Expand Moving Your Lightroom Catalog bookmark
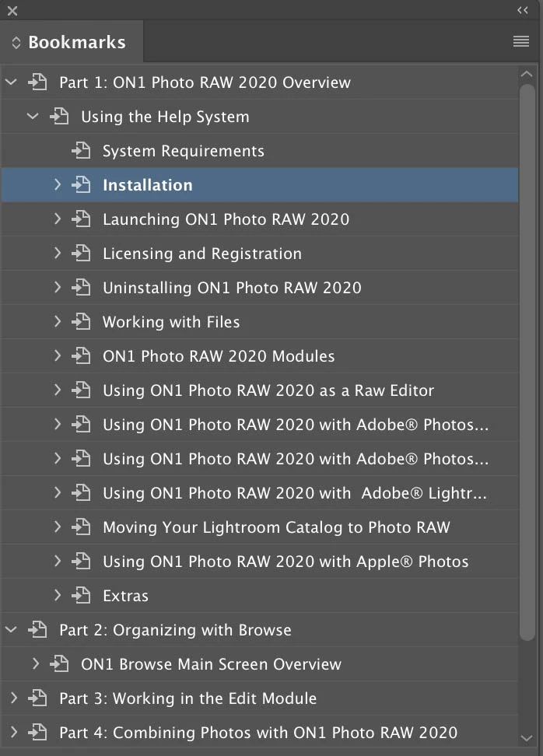This screenshot has height=756, width=543. click(58, 527)
